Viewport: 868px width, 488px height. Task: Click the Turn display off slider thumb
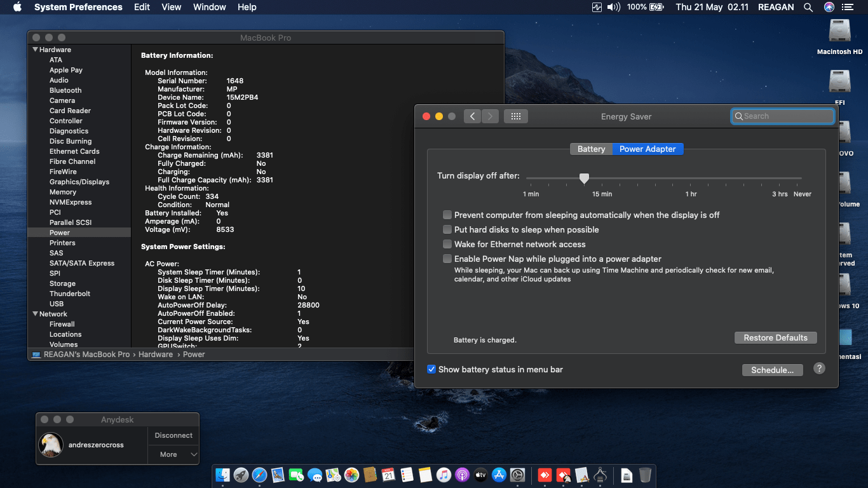(584, 179)
